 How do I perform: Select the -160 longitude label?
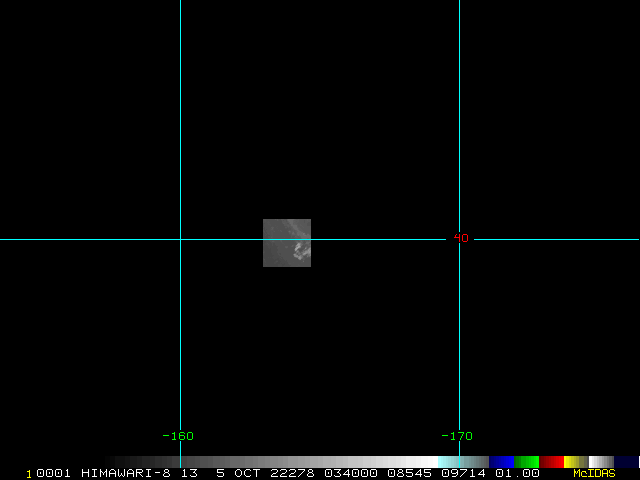click(x=178, y=436)
